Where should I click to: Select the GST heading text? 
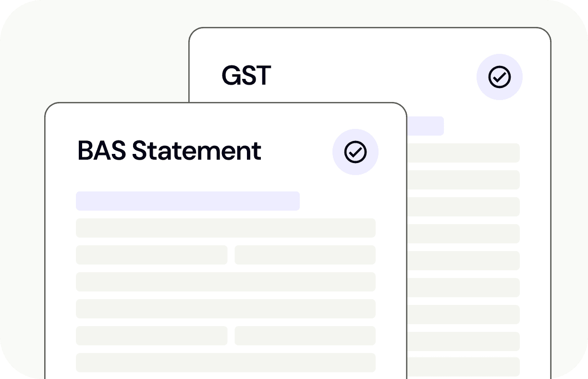pos(246,76)
